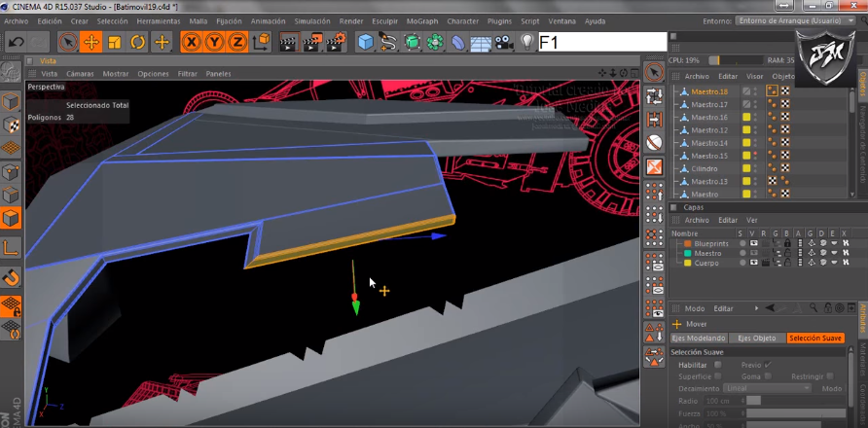Toggle the Goma checkbox

[767, 375]
